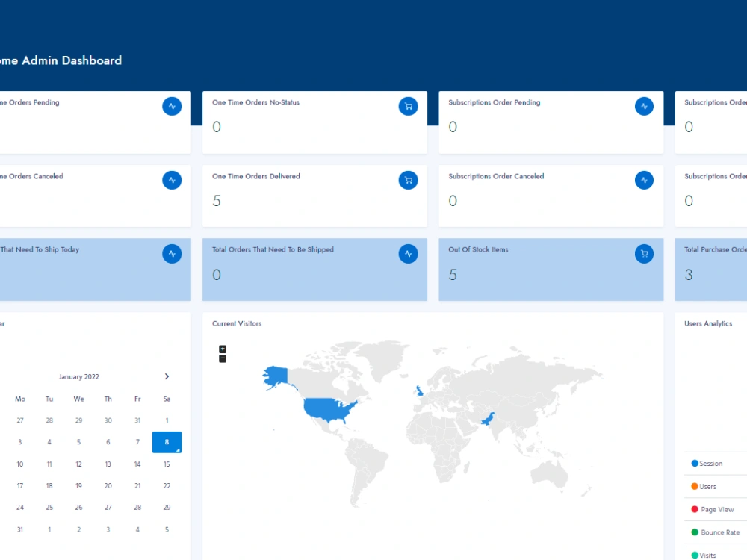This screenshot has width=747, height=560.
Task: Click 'Total Orders That Need To Be Shipped' label
Action: click(x=273, y=249)
